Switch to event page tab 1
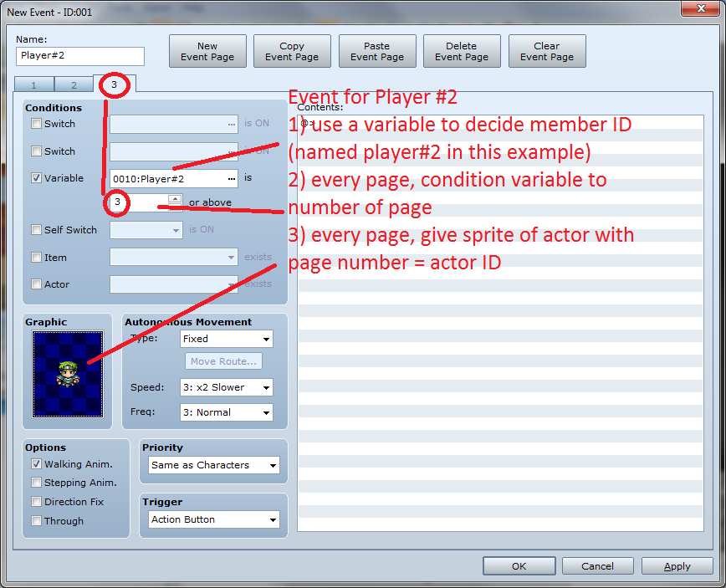Viewport: 726px width, 588px height. coord(33,84)
